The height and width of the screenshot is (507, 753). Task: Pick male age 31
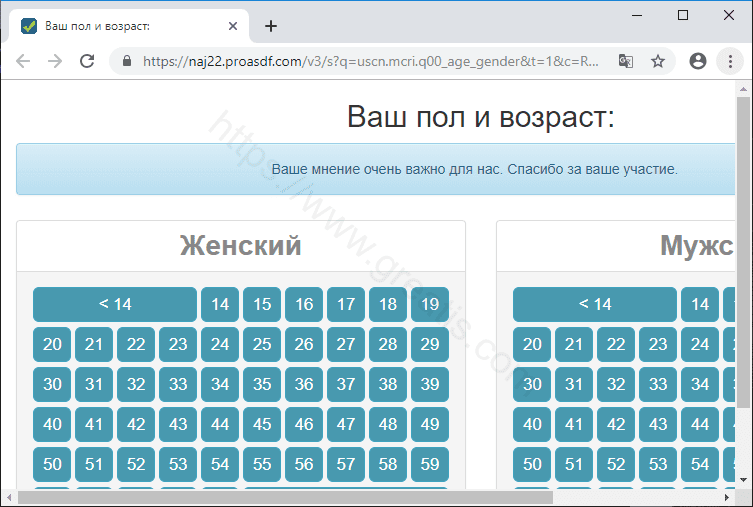(x=574, y=384)
